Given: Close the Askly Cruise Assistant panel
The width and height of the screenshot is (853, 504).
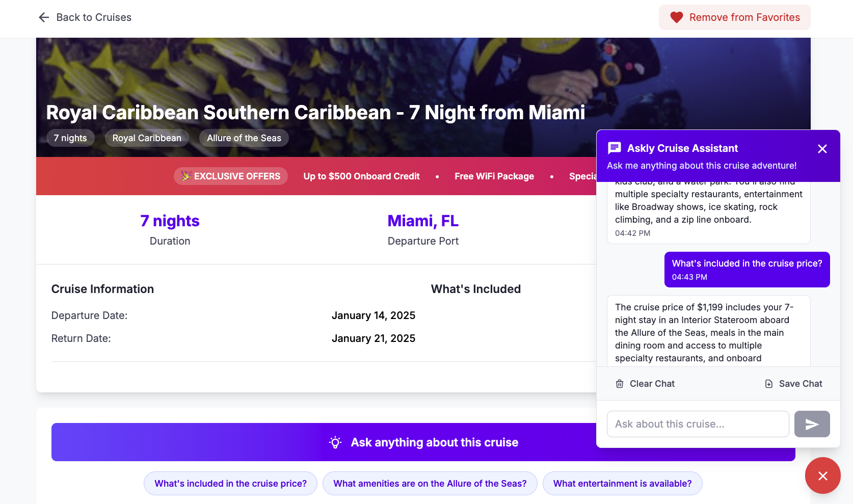Looking at the screenshot, I should point(822,149).
